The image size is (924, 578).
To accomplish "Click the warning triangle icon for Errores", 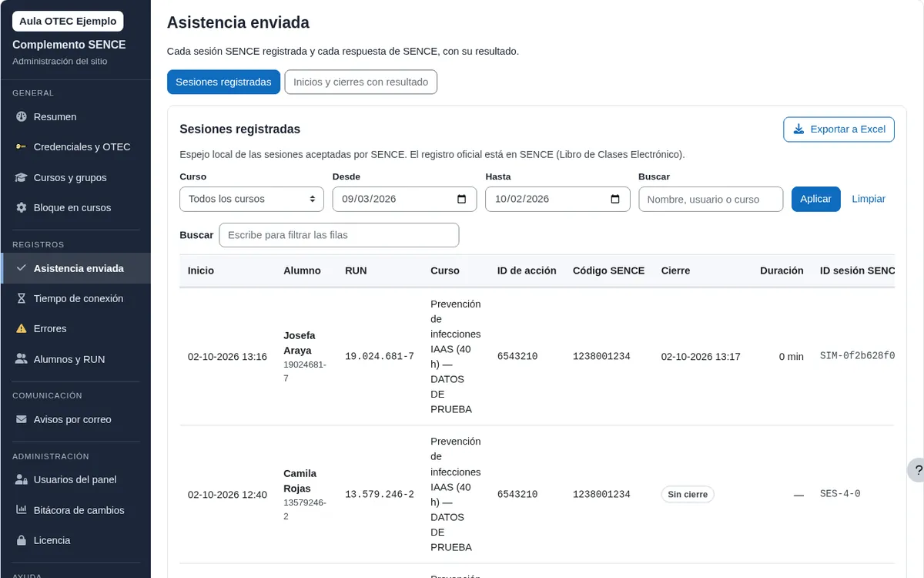I will 22,329.
